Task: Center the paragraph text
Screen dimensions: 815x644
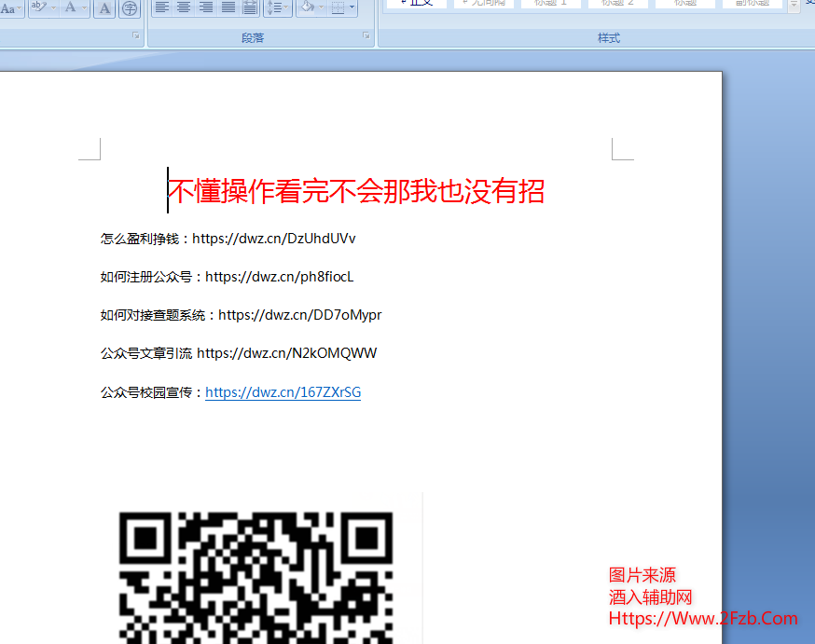Action: (184, 7)
